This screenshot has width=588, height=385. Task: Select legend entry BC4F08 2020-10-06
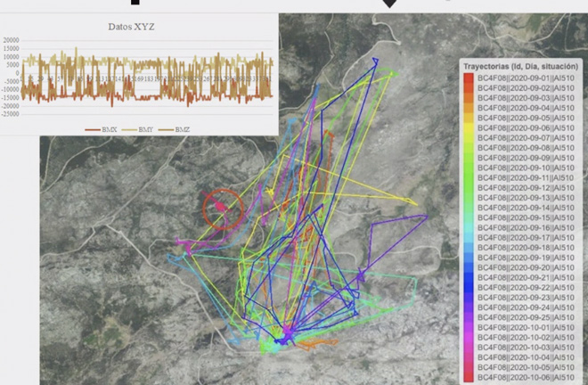(x=526, y=378)
